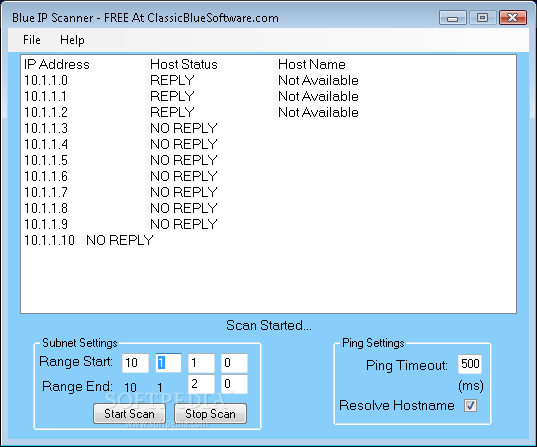537x447 pixels.
Task: Open the File menu
Action: pos(32,40)
